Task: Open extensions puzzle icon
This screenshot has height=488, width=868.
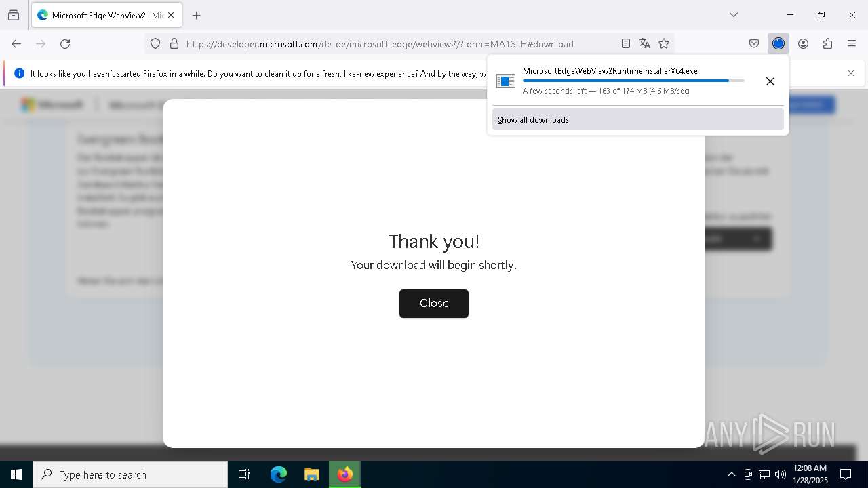Action: pos(827,43)
